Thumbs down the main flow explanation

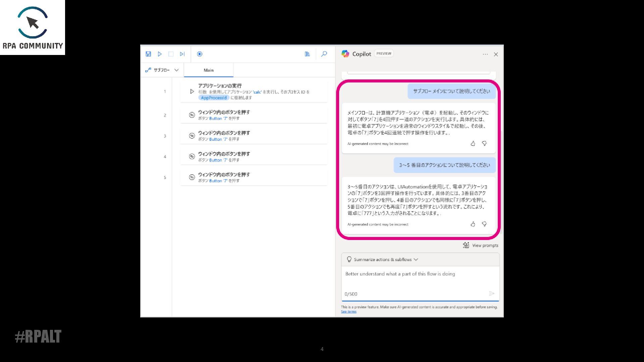484,143
